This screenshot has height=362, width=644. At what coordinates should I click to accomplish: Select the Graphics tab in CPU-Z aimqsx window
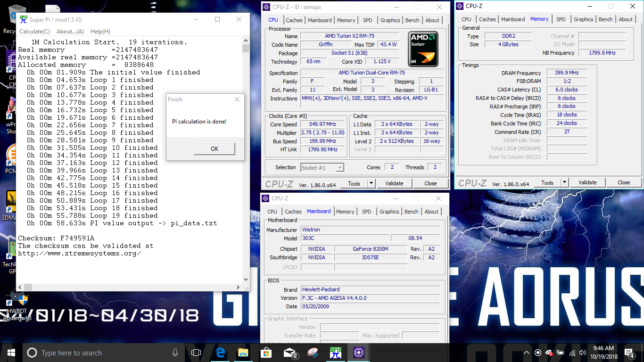coord(390,20)
